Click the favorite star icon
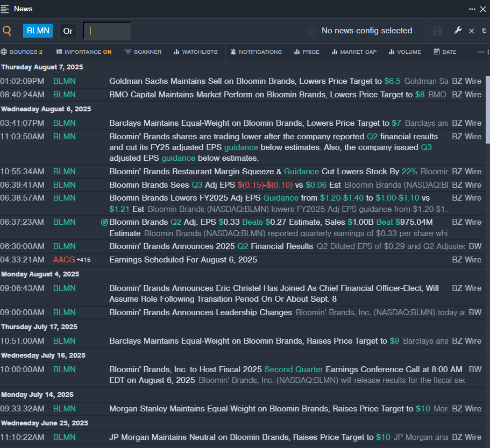This screenshot has width=490, height=448. pos(311,31)
